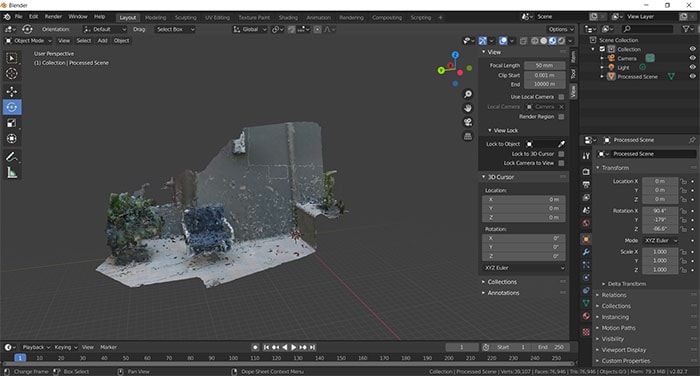Toggle camera view icon in viewport
The width and height of the screenshot is (700, 376).
(468, 122)
